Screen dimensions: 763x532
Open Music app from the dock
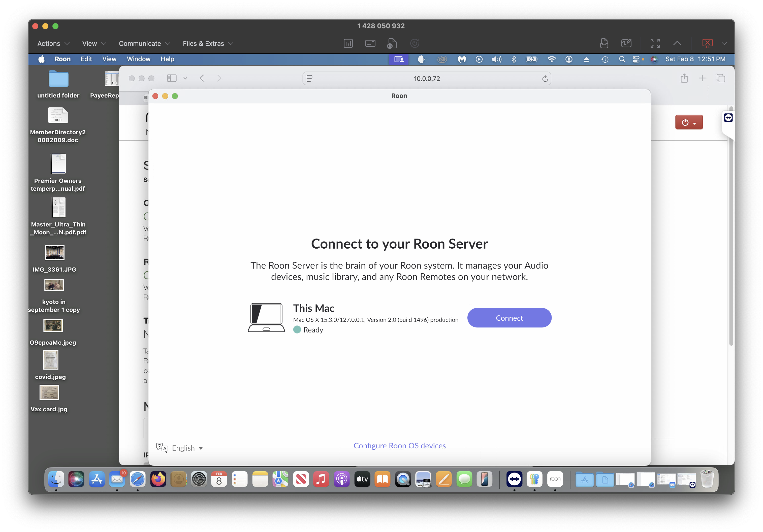point(321,479)
